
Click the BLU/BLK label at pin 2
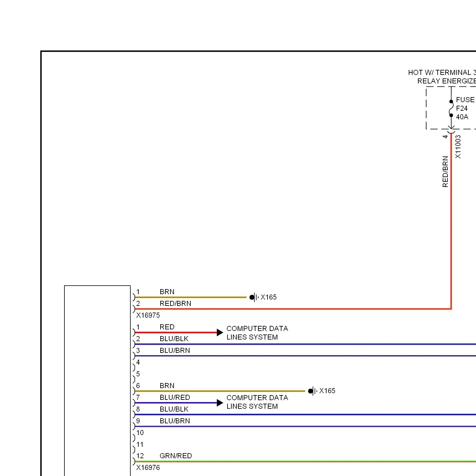point(174,339)
